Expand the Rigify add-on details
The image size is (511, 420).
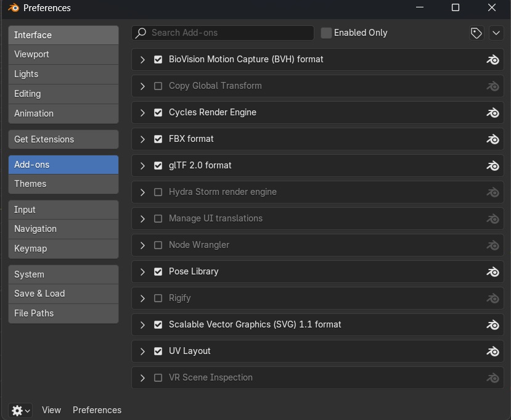pyautogui.click(x=142, y=299)
